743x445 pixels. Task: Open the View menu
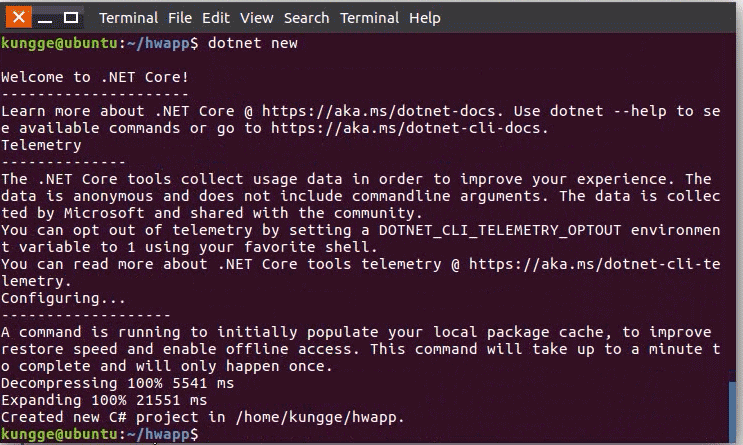click(x=256, y=18)
